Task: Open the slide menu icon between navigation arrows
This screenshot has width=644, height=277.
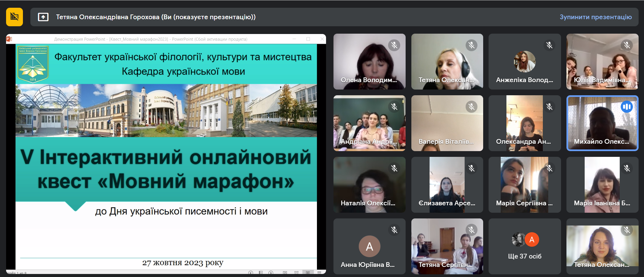Action: click(261, 272)
